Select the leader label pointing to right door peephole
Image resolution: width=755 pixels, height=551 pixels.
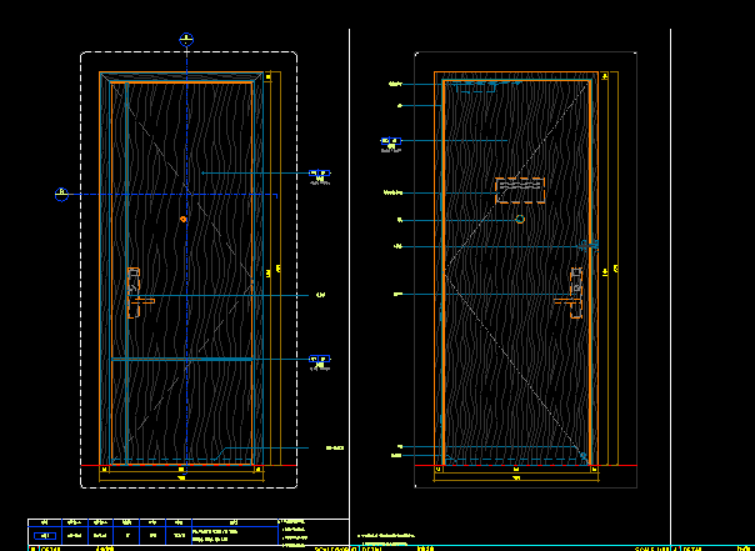400,220
